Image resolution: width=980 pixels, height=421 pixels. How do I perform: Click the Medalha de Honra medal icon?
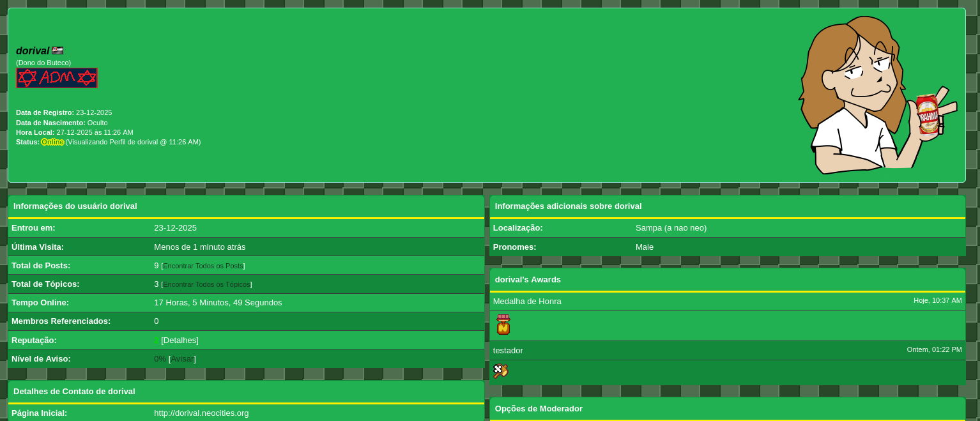coord(503,325)
